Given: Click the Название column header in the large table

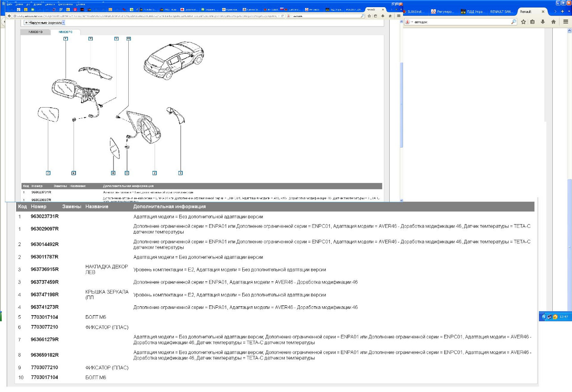Looking at the screenshot, I should [x=97, y=207].
